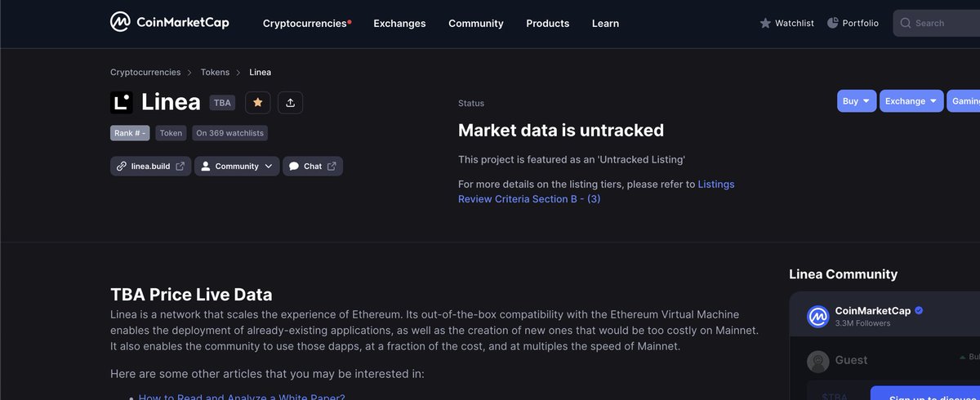Open the Chat external link

313,167
